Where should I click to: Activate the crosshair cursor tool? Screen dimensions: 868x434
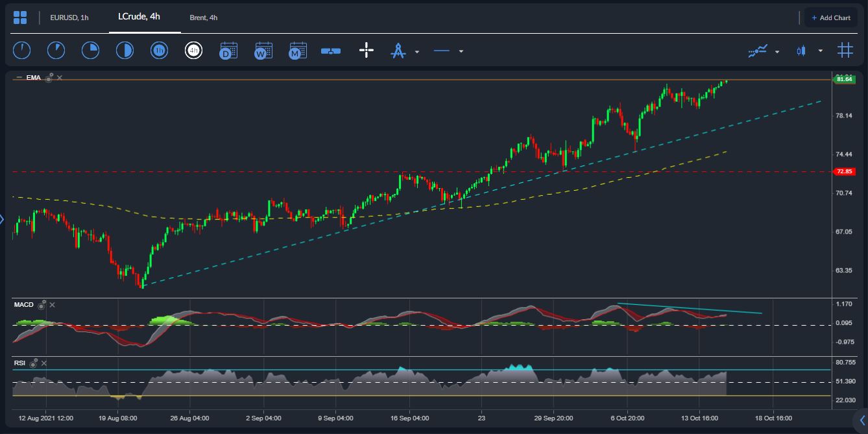[367, 51]
